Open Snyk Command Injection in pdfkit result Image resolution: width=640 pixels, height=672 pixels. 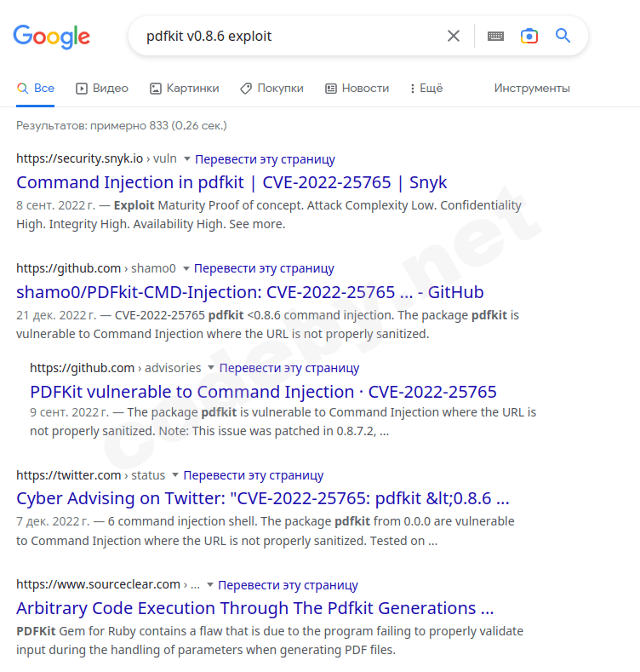coord(231,182)
